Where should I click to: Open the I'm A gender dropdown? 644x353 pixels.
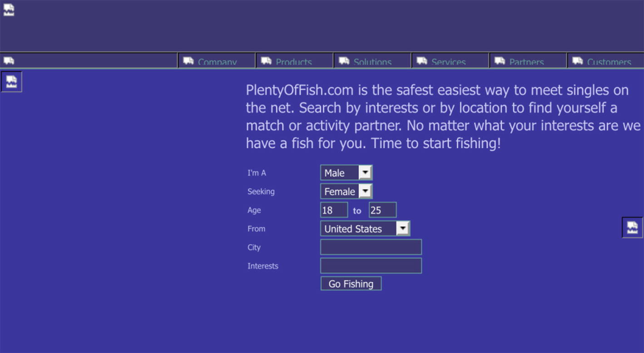pos(347,173)
